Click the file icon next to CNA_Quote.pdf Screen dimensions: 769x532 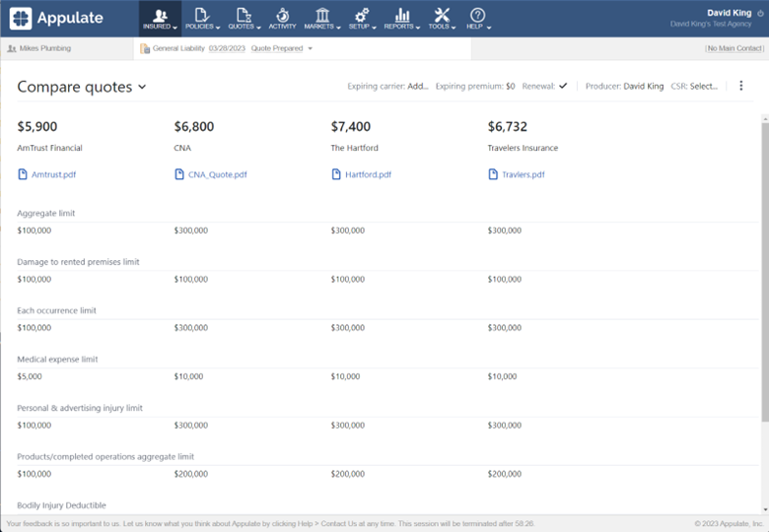[179, 174]
